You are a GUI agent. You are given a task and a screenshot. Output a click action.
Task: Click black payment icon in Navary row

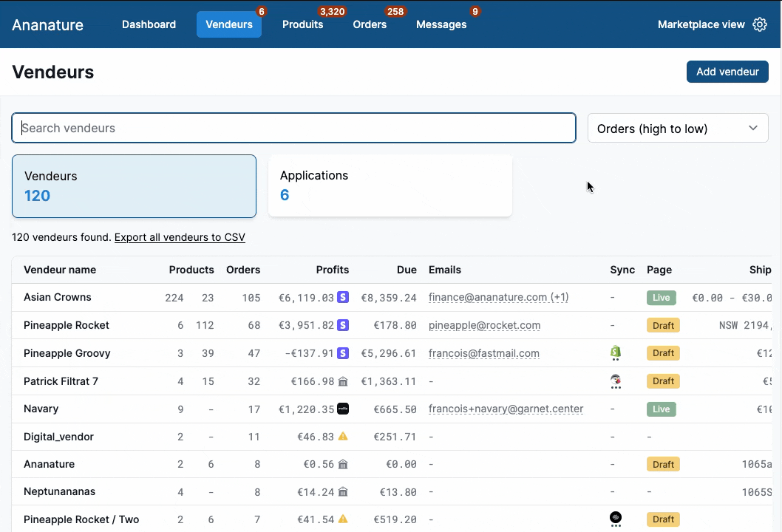coord(343,409)
